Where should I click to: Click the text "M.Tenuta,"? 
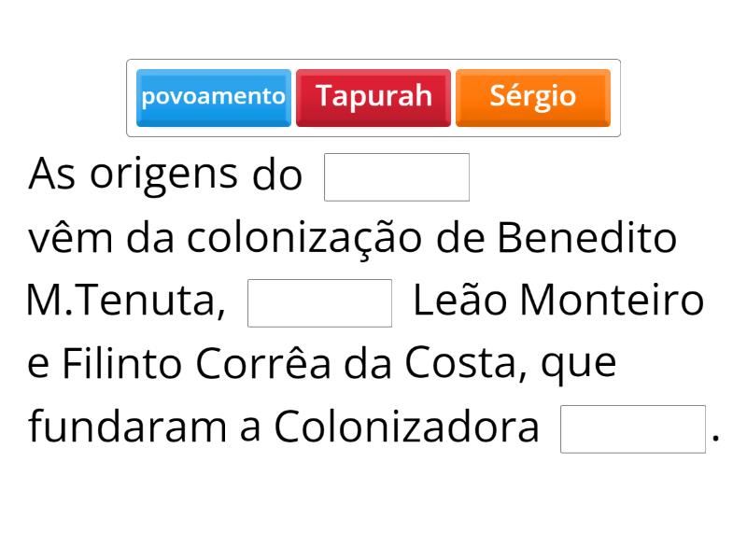[x=126, y=303]
